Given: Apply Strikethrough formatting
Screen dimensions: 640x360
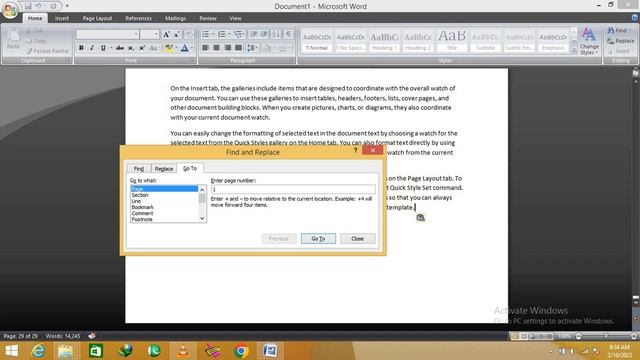Looking at the screenshot, I should [120, 48].
